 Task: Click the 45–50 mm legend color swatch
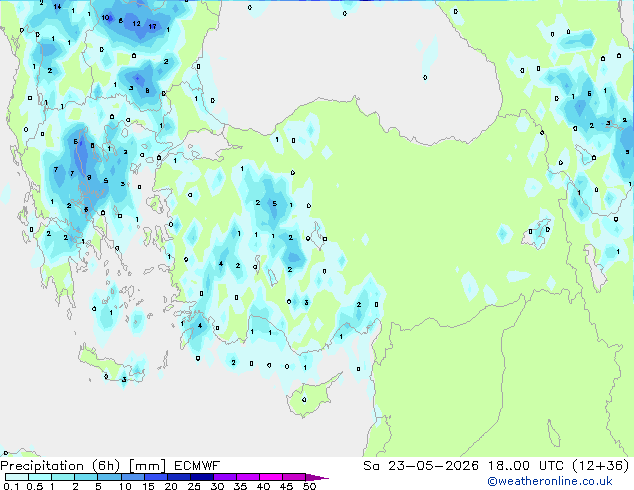(294, 477)
